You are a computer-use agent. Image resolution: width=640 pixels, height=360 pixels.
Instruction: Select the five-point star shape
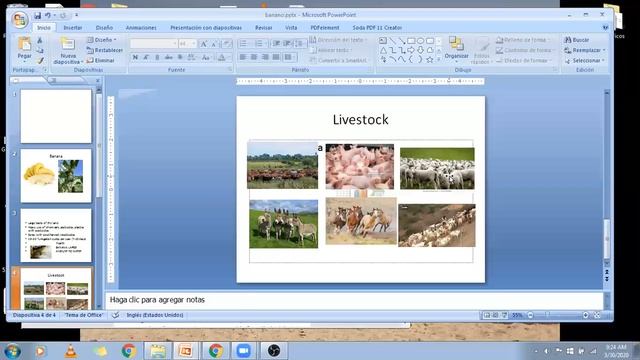click(430, 60)
